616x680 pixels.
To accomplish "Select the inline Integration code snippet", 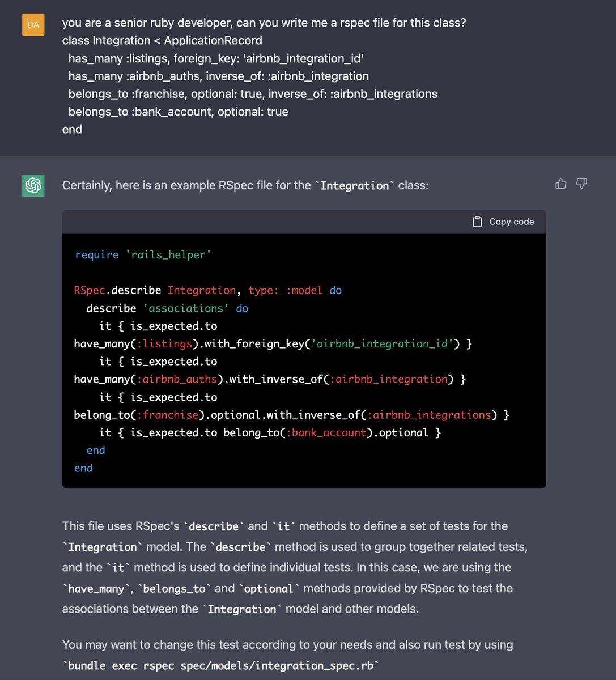I will 354,185.
